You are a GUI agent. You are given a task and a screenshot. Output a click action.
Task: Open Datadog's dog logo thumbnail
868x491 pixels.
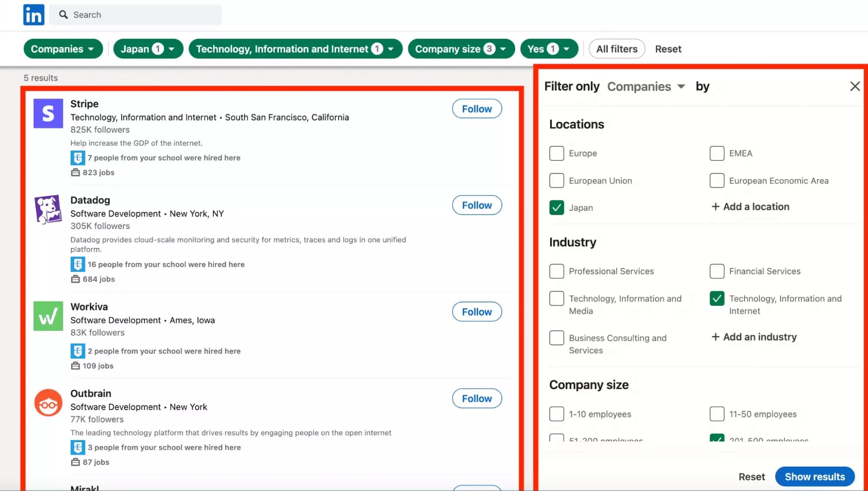tap(48, 209)
